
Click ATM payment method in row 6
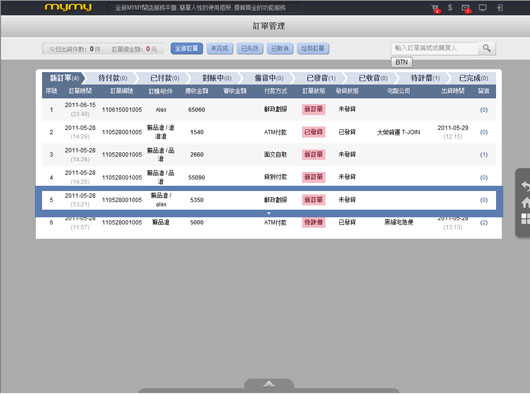(275, 222)
